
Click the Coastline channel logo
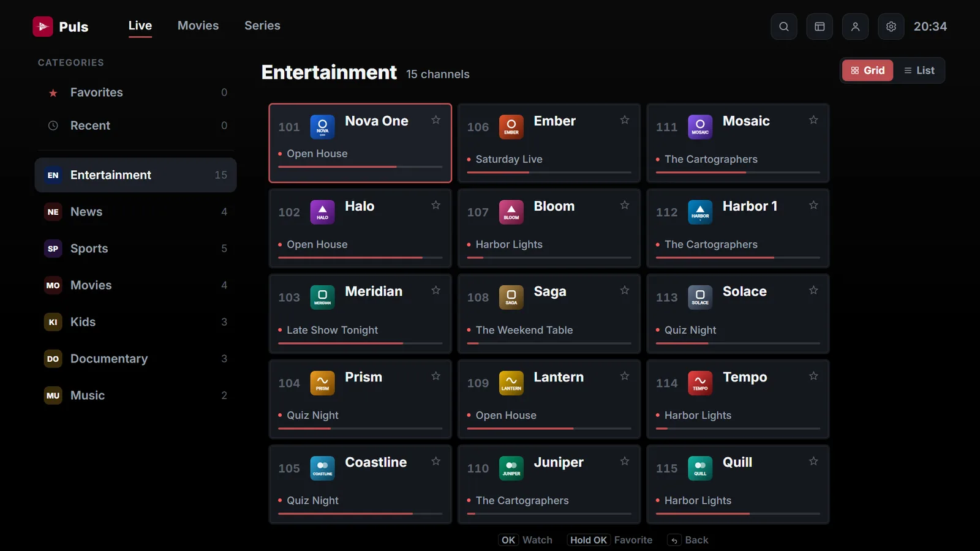click(322, 468)
